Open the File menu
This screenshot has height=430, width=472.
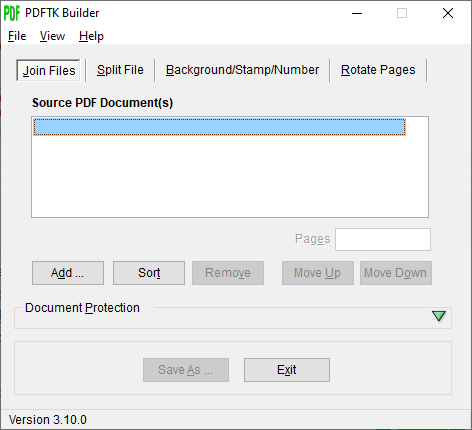pos(17,36)
